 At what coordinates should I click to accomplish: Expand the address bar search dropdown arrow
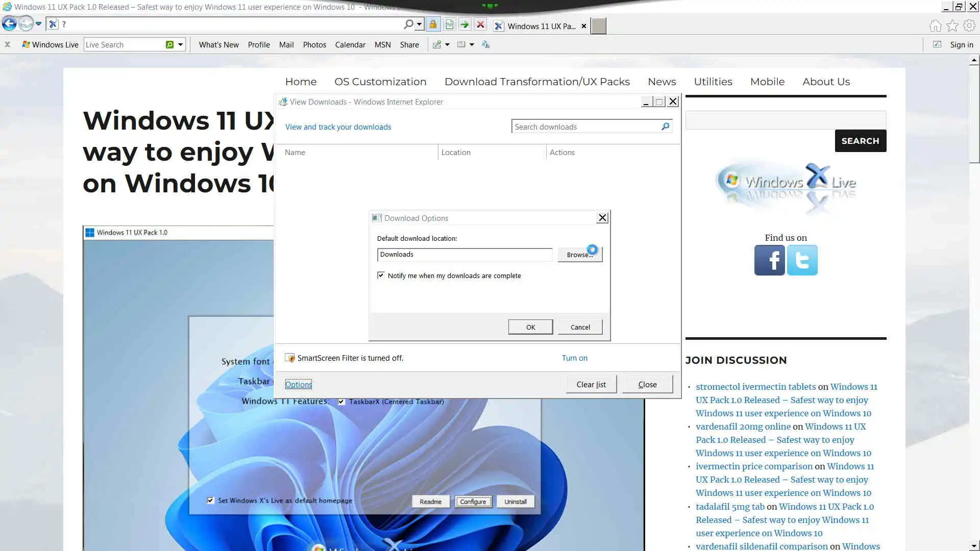point(419,24)
